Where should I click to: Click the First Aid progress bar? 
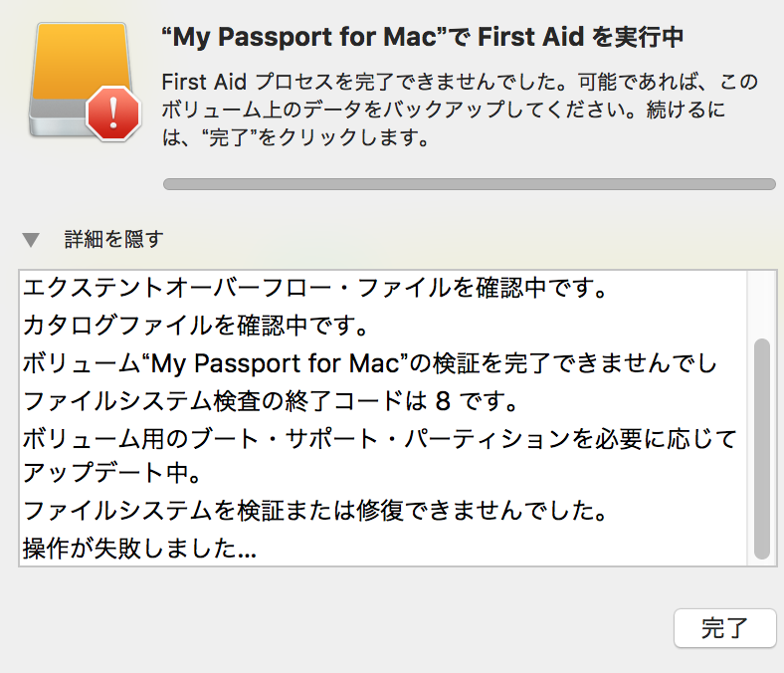point(468,184)
